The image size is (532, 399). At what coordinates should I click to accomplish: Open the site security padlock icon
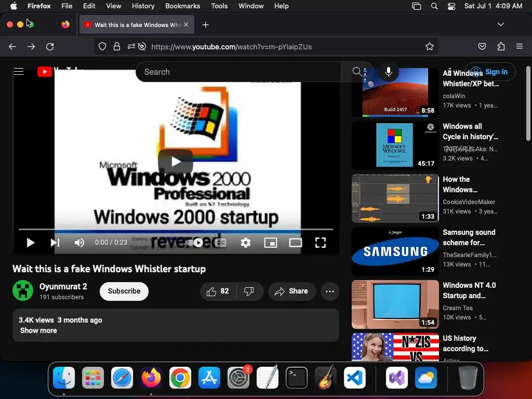pyautogui.click(x=117, y=46)
